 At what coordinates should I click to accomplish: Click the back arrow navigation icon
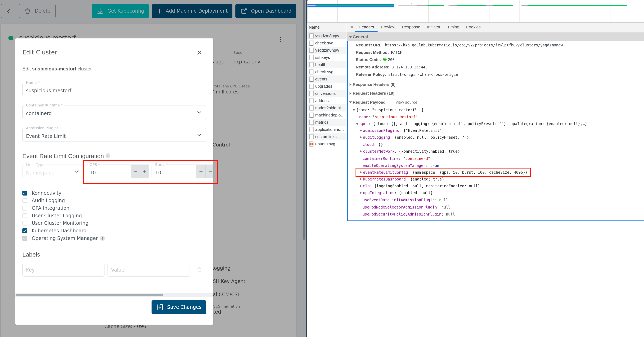[8, 11]
